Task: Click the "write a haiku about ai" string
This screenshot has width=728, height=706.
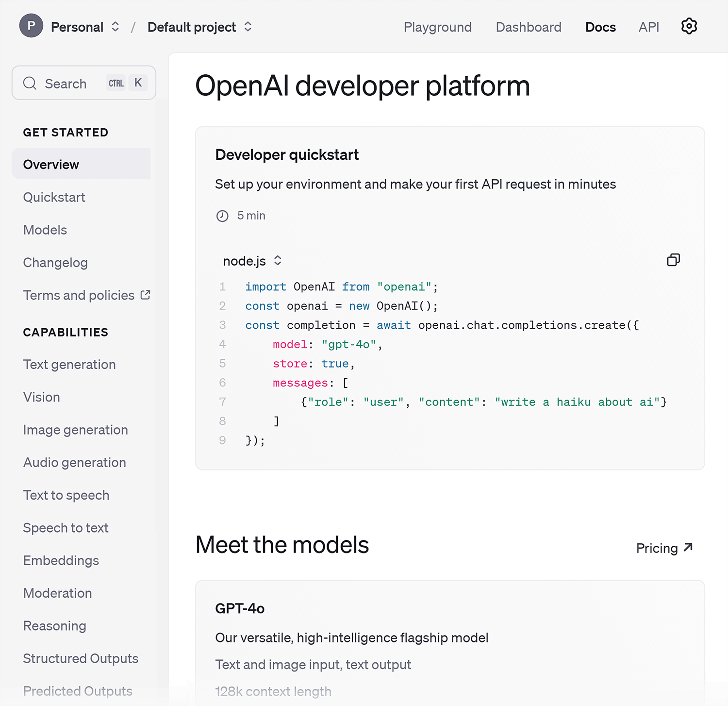Action: 577,402
